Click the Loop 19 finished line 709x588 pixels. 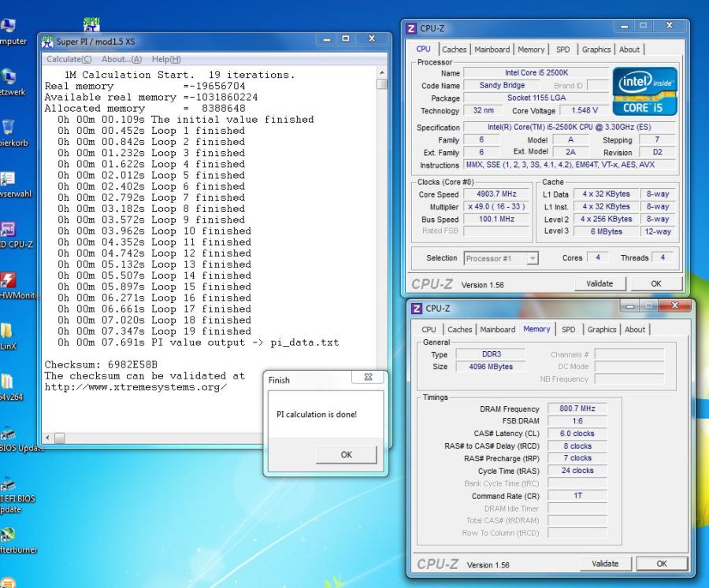154,331
